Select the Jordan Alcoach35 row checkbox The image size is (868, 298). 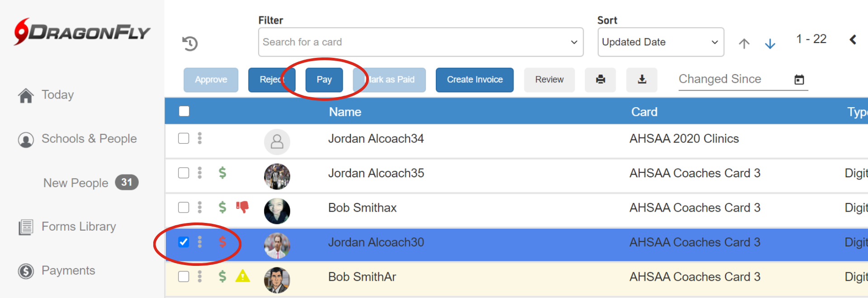pos(184,173)
